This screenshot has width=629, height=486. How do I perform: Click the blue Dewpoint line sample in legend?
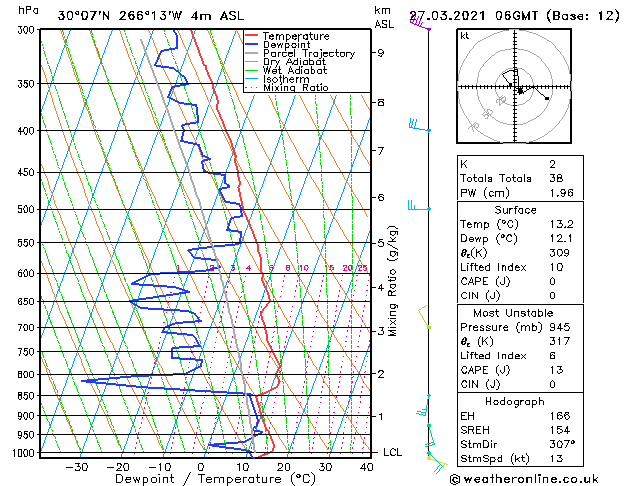click(x=252, y=45)
